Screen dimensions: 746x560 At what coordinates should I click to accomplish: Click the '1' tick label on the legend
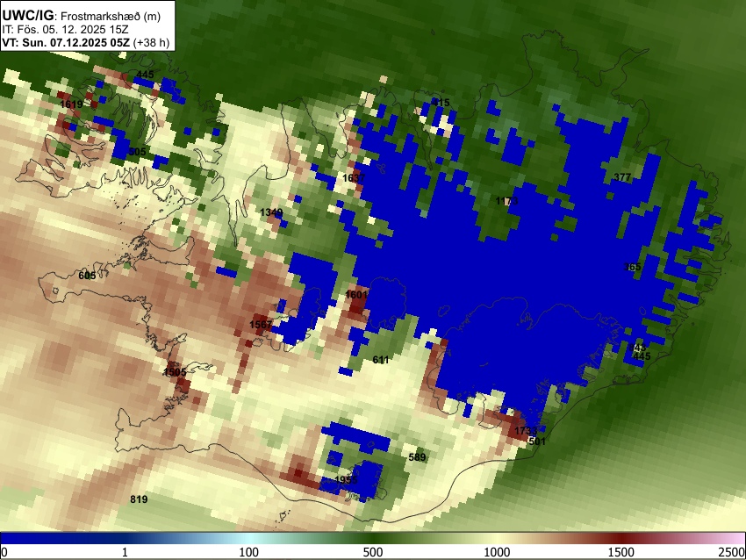tap(125, 552)
